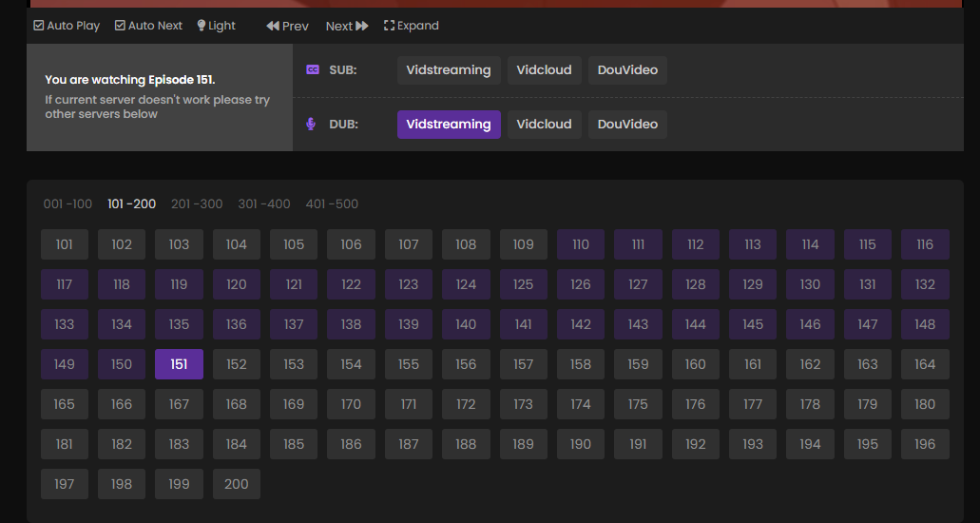Open episode 117

[x=65, y=284]
